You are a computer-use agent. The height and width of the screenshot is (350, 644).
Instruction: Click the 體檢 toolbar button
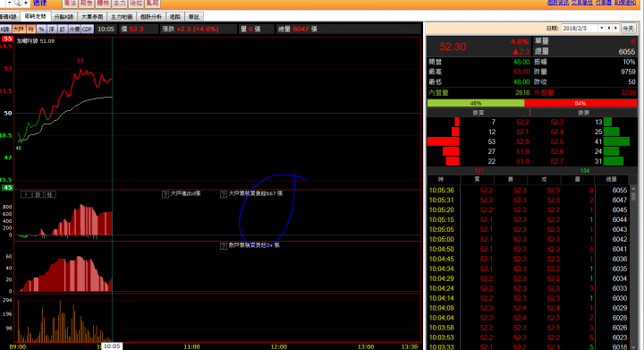point(103,4)
